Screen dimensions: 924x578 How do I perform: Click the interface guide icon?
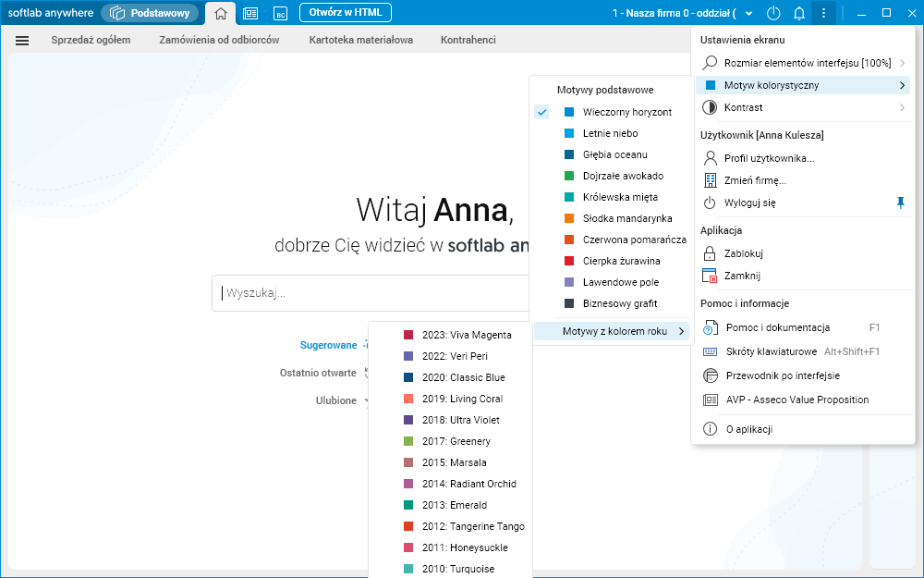[710, 375]
